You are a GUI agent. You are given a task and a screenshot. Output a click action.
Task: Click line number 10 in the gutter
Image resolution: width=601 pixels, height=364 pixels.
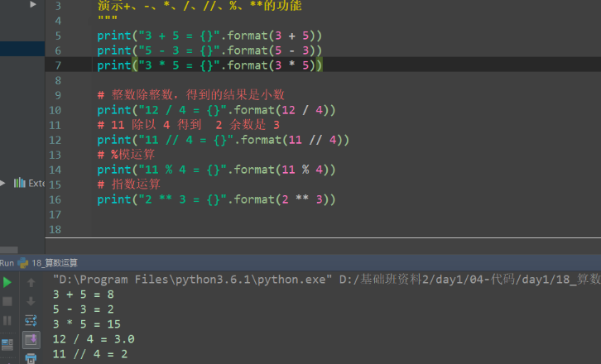coord(55,110)
